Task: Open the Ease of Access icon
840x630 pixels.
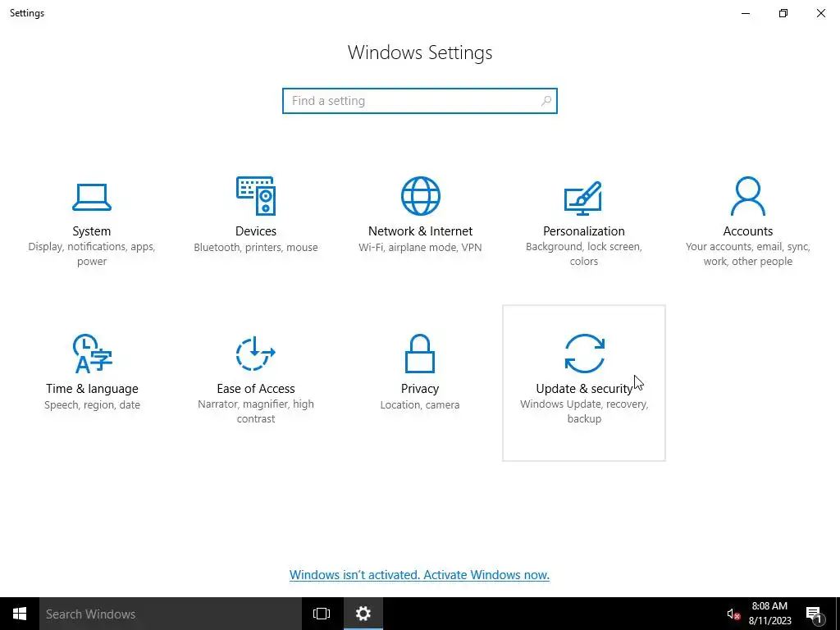Action: [x=256, y=354]
